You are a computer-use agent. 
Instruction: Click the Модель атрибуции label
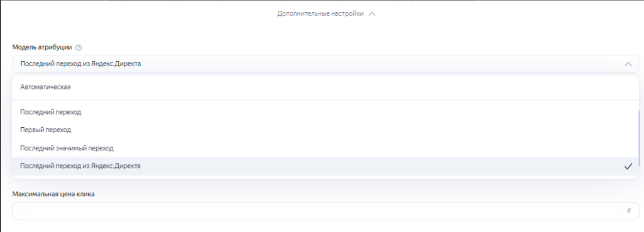[42, 47]
